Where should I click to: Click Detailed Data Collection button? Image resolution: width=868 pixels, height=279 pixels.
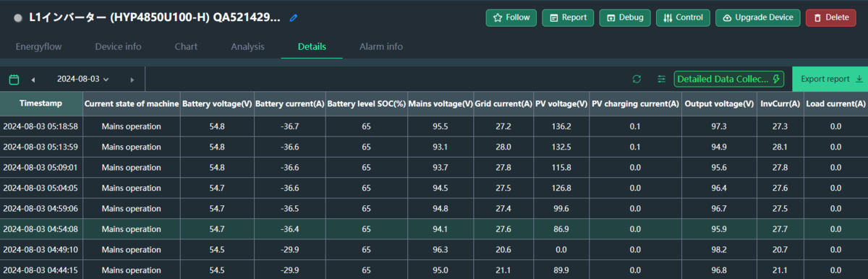(x=729, y=79)
